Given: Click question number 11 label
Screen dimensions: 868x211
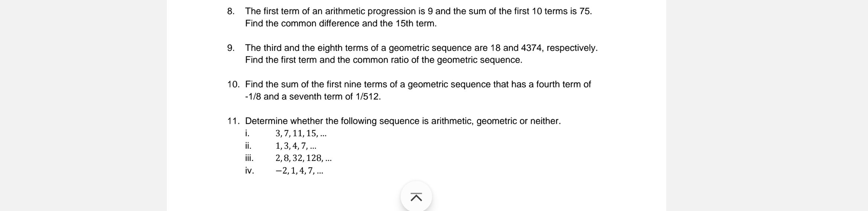Looking at the screenshot, I should (233, 121).
